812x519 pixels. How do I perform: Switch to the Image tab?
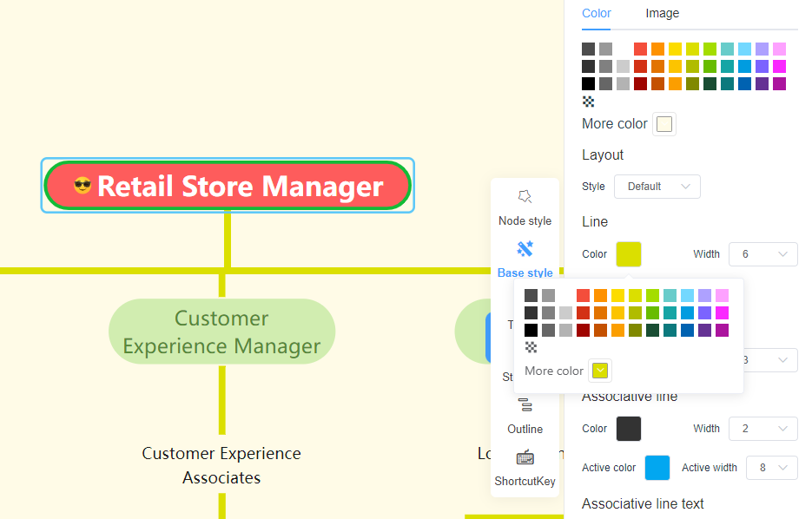663,13
